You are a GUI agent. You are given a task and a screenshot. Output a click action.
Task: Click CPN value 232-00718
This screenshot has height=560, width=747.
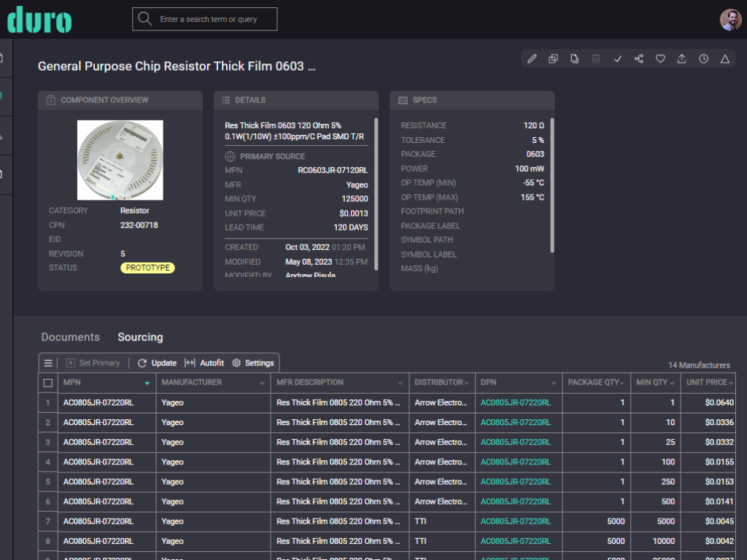[139, 225]
